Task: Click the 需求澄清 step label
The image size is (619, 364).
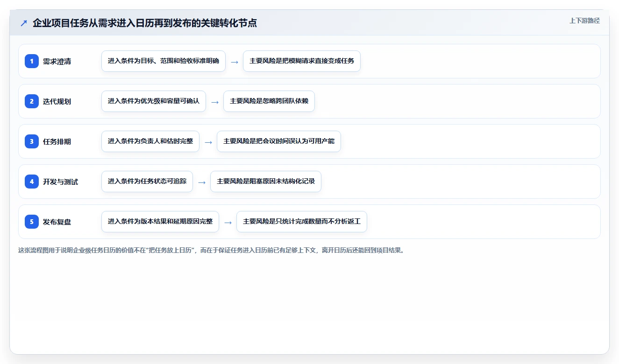Action: pos(57,61)
